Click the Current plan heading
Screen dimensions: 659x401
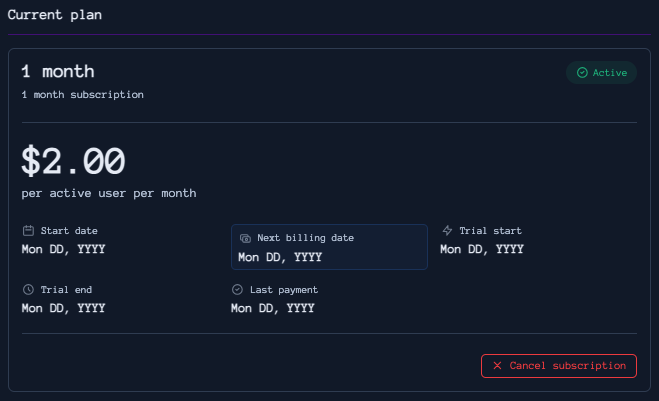(x=54, y=16)
